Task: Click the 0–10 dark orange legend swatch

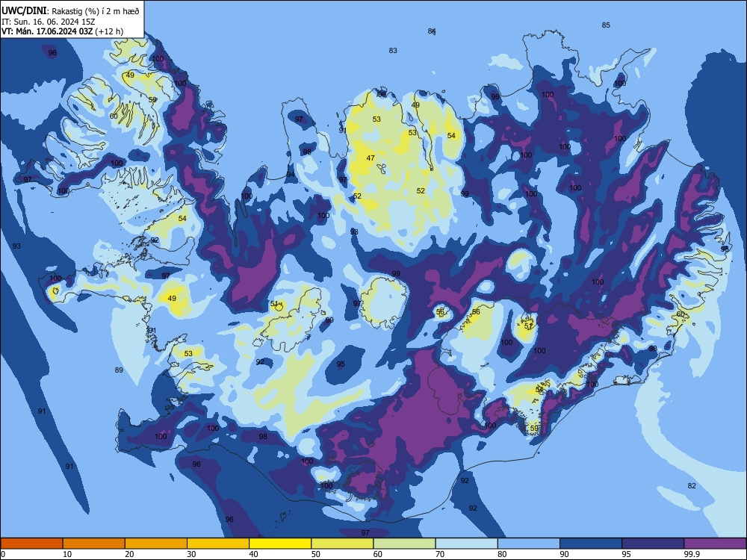Action: pyautogui.click(x=31, y=544)
